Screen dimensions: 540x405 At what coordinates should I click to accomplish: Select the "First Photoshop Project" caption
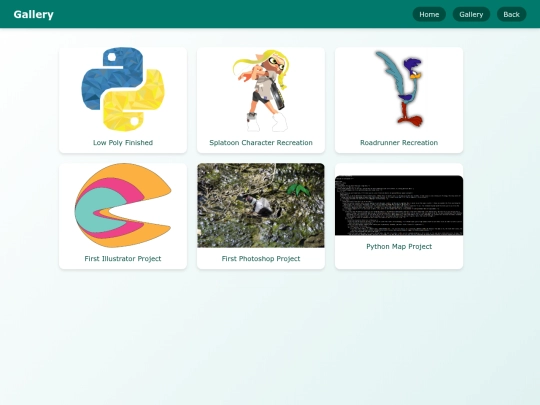[x=261, y=259]
